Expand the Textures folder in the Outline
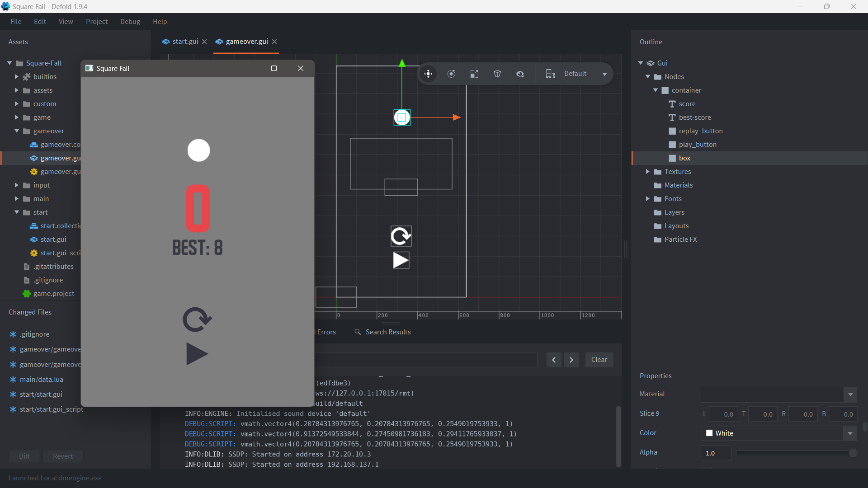 [647, 172]
